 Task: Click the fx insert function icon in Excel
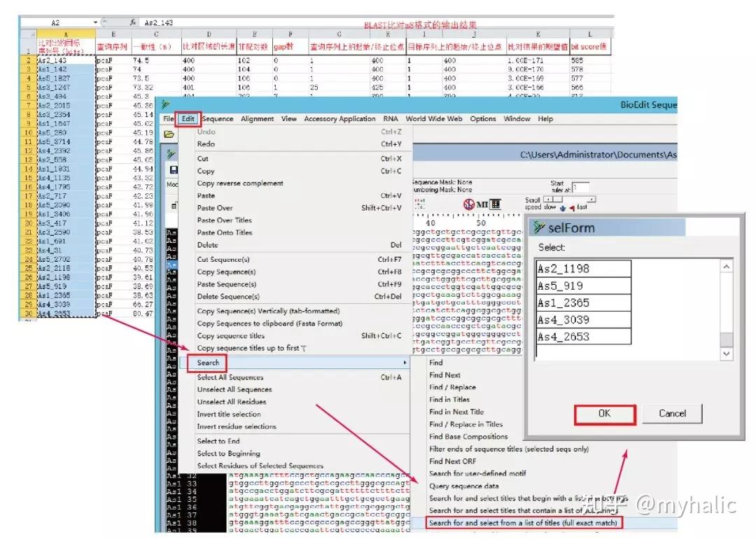tap(133, 22)
